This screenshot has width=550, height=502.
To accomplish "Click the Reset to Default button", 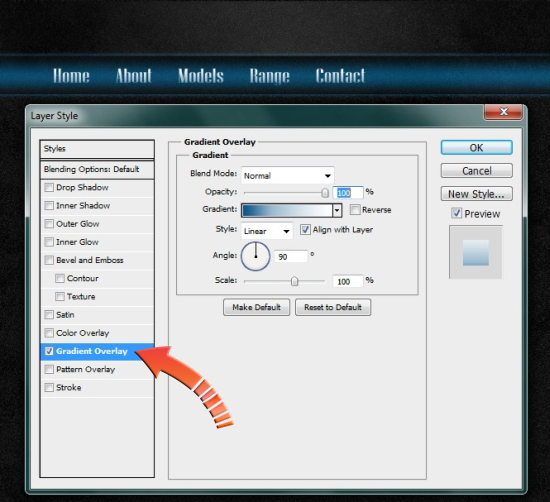I will (x=333, y=307).
